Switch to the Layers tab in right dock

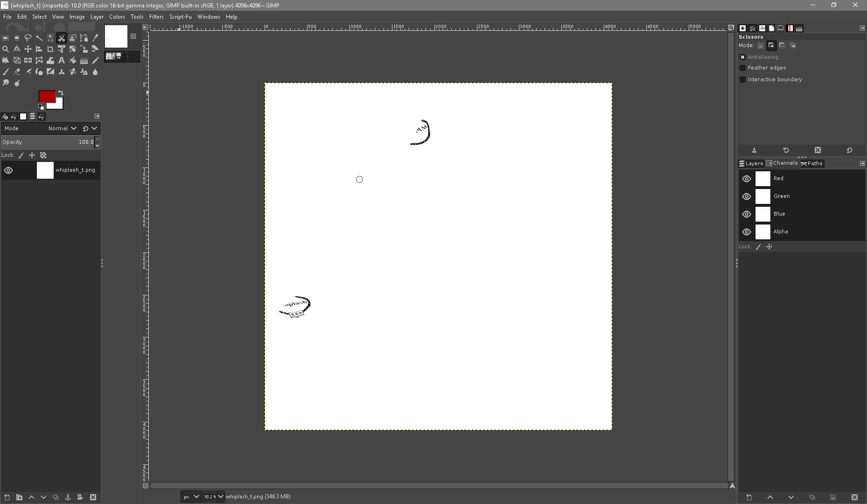pos(751,163)
